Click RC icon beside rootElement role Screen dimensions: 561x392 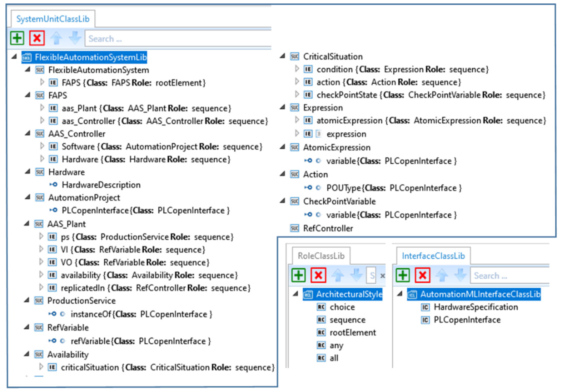coord(321,332)
